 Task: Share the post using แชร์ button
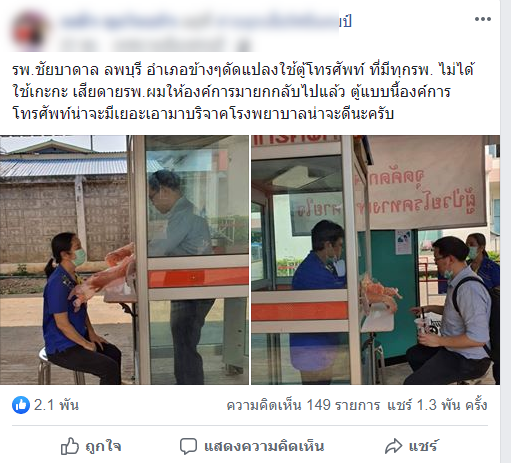pyautogui.click(x=411, y=446)
